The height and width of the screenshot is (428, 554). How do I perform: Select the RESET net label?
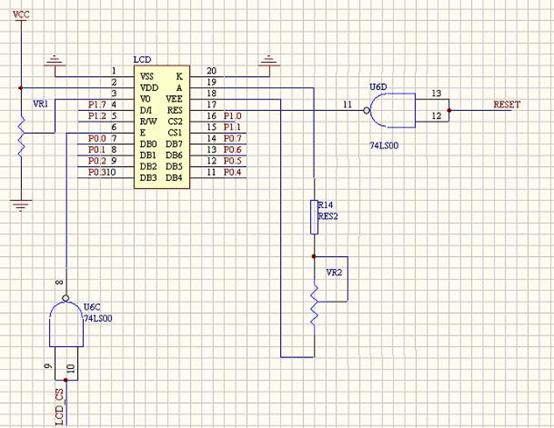pyautogui.click(x=507, y=105)
